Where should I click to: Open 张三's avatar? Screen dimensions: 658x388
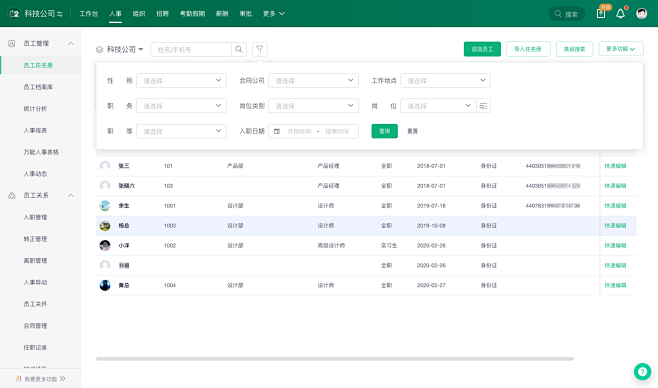[x=105, y=166]
